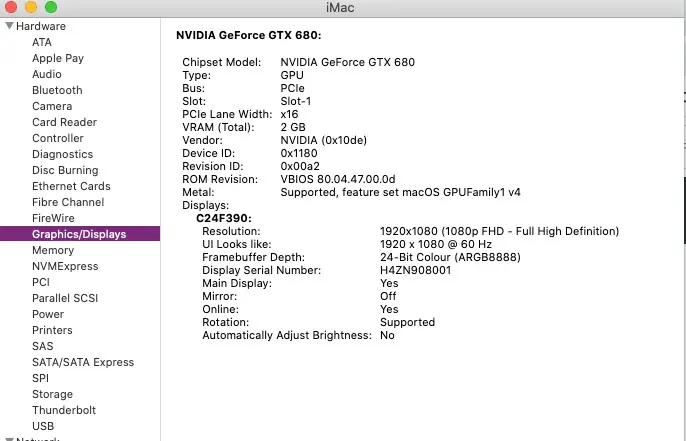The image size is (686, 441).
Task: Click Metal supported feature set value
Action: pyautogui.click(x=400, y=192)
